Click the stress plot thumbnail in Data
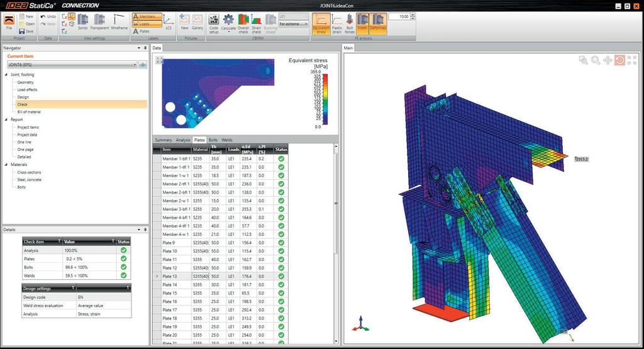 point(218,93)
